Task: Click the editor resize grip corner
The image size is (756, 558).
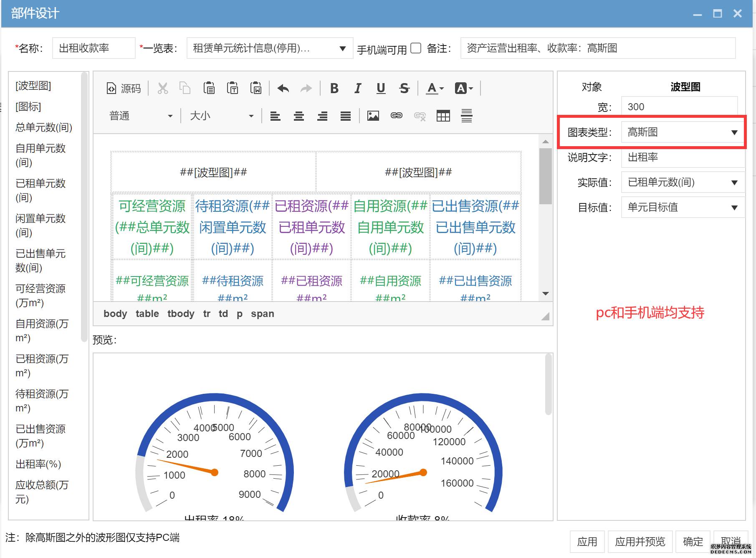Action: click(x=545, y=317)
